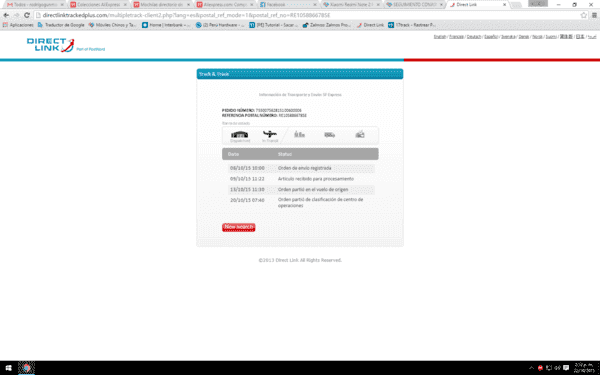Click the Dispatched warehouse status icon
The width and height of the screenshot is (600, 375).
point(240,135)
